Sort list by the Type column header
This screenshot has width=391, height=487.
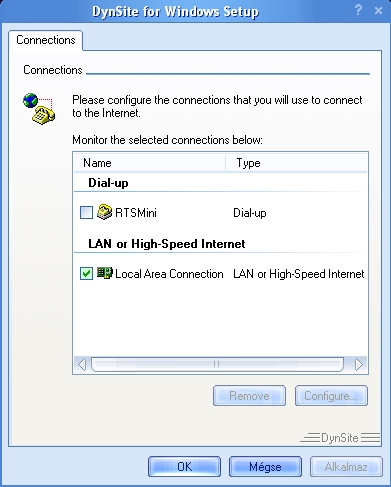tap(296, 163)
